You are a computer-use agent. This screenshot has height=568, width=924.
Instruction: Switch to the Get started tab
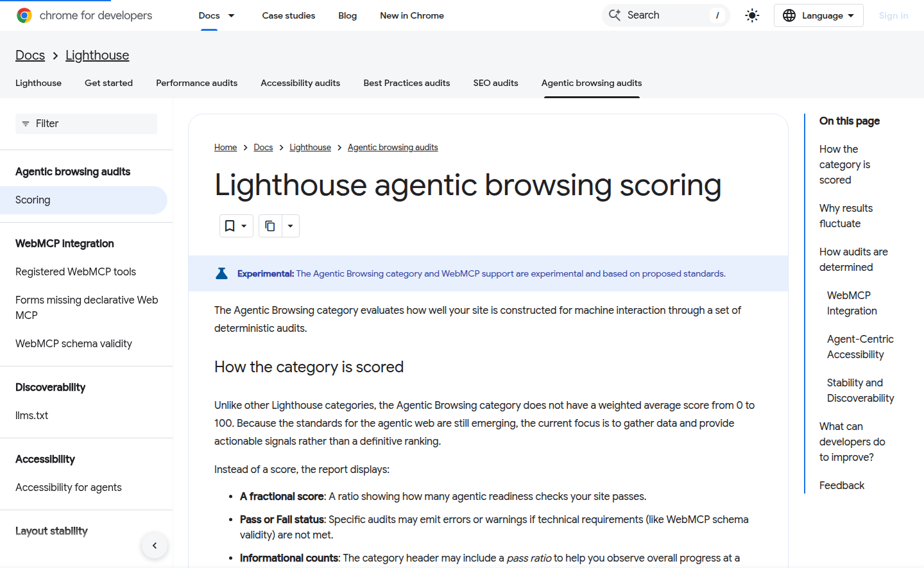click(x=108, y=83)
